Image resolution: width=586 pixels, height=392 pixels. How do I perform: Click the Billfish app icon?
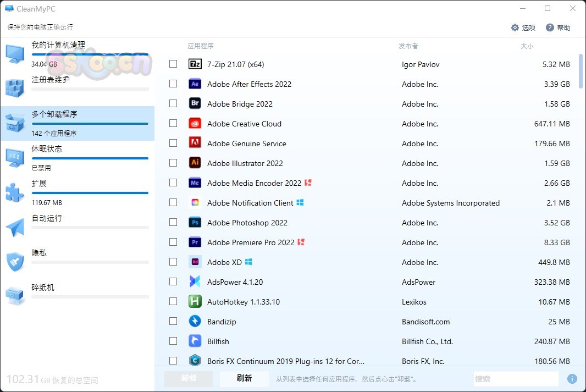195,341
